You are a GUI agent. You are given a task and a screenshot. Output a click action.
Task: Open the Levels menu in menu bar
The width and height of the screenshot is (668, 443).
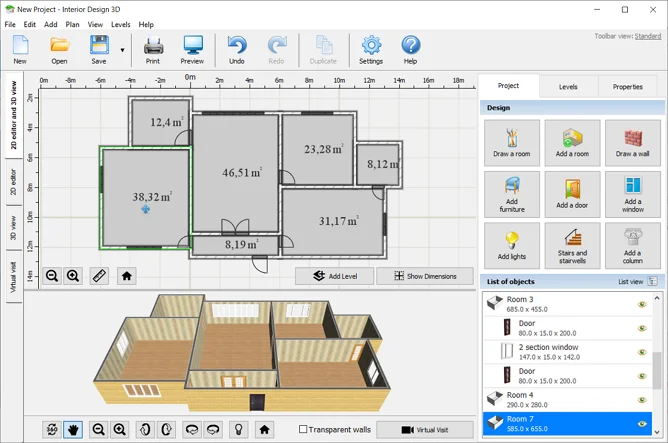pyautogui.click(x=121, y=24)
